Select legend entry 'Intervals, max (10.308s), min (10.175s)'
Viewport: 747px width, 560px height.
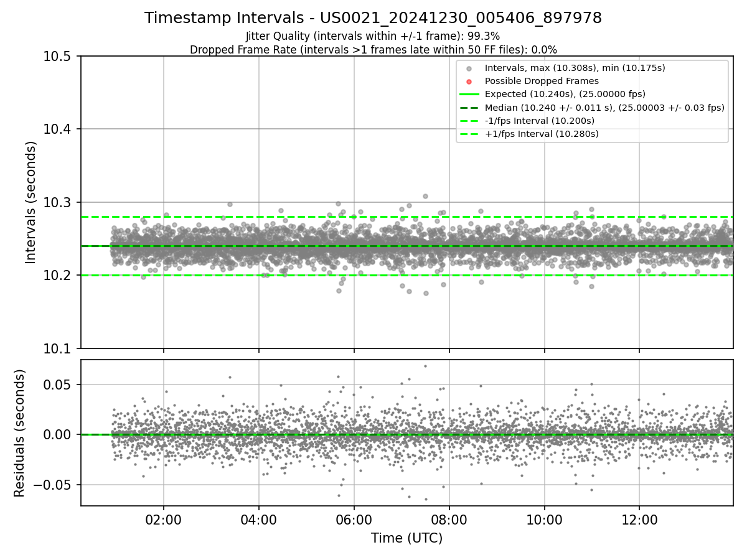575,68
